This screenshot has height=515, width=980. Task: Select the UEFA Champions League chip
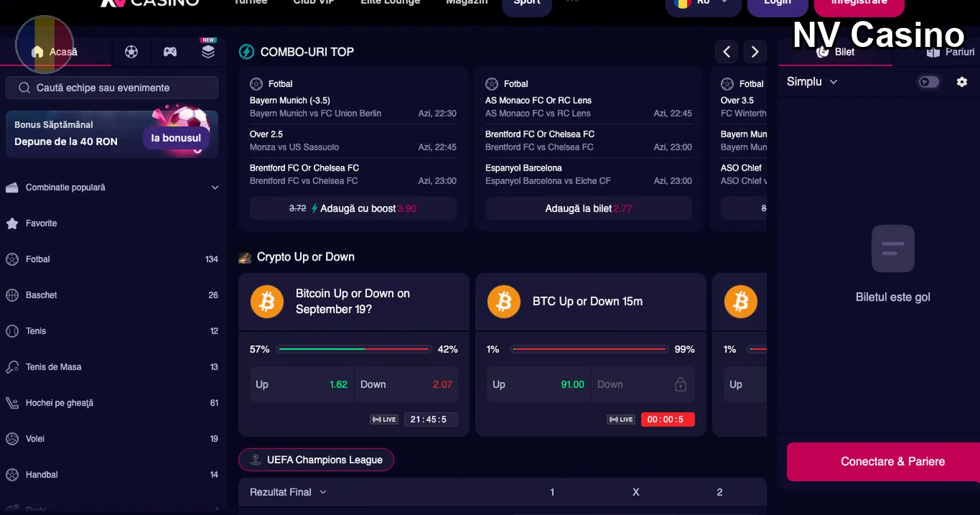click(x=316, y=460)
